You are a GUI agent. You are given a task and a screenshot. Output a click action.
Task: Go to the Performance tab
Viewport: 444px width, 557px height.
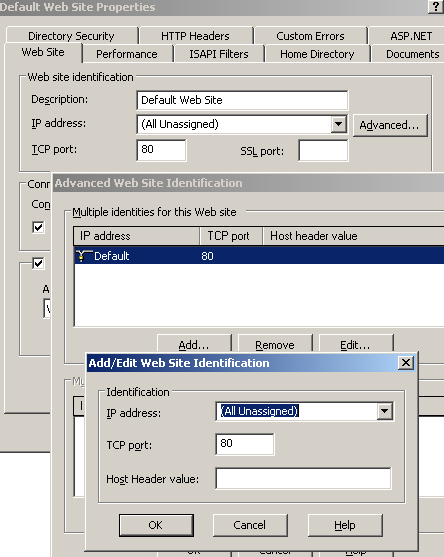pyautogui.click(x=127, y=54)
